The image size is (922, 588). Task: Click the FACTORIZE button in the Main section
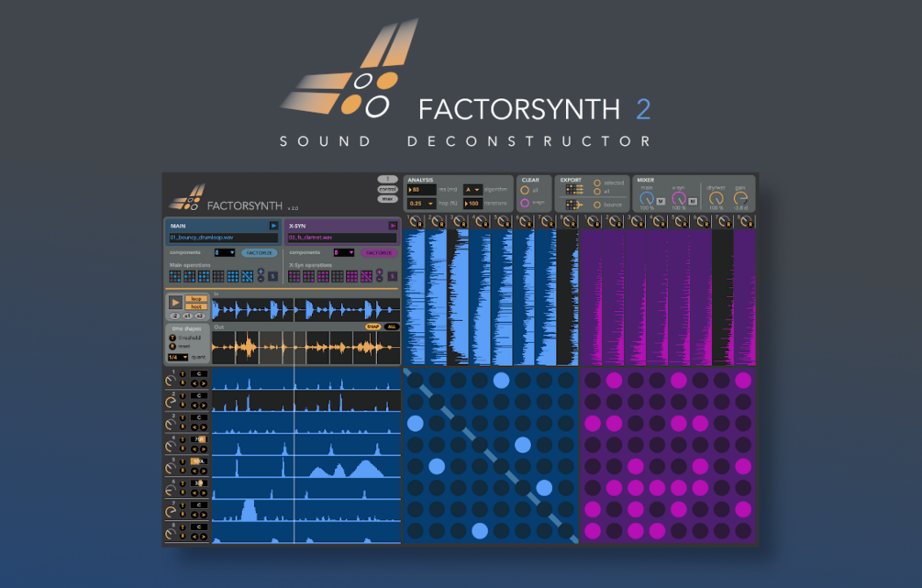point(260,253)
